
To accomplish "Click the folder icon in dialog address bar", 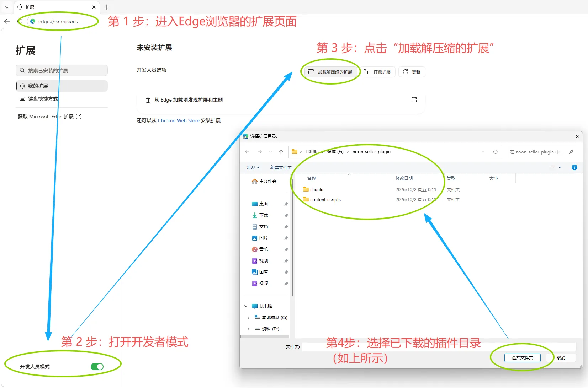I will pos(295,152).
